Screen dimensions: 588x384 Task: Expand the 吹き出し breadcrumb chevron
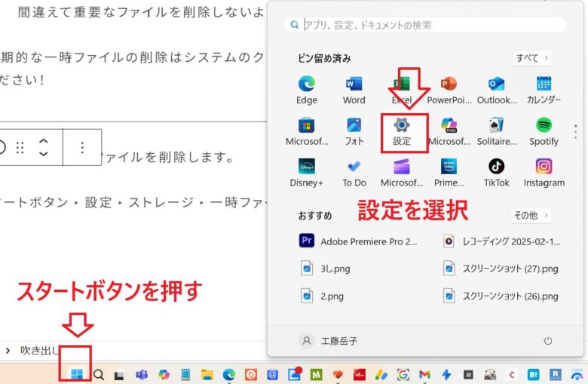[8, 350]
